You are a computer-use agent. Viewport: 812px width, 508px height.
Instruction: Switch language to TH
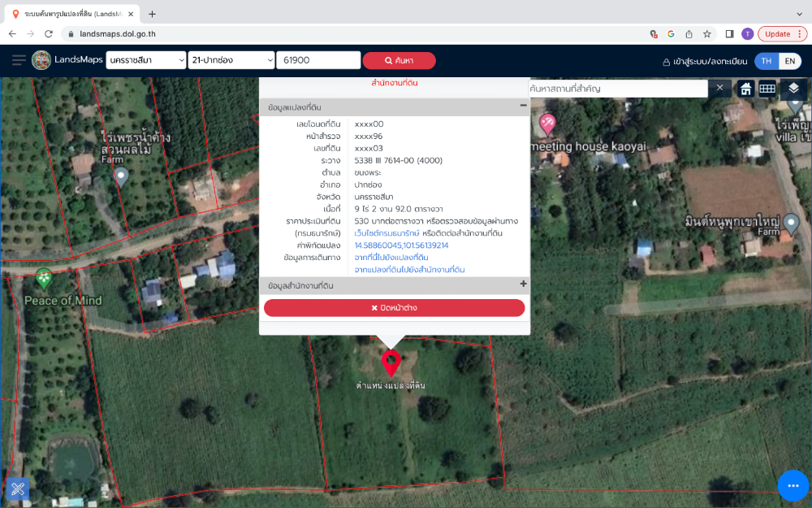(766, 61)
